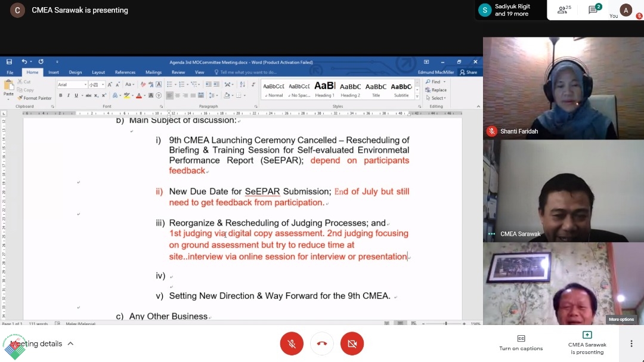Toggle superscript formatting
Viewport: 644px width, 362px height.
pyautogui.click(x=104, y=95)
